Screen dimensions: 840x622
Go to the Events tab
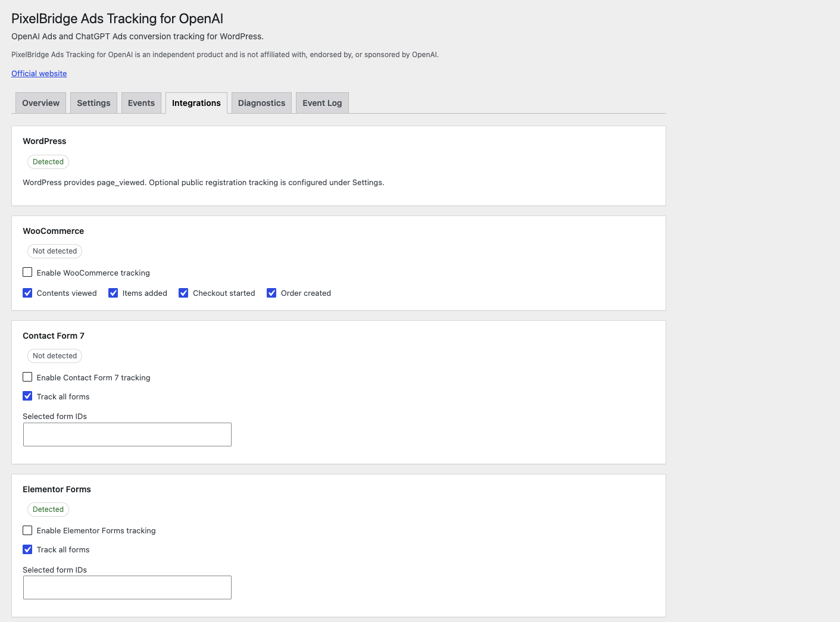[x=141, y=103]
